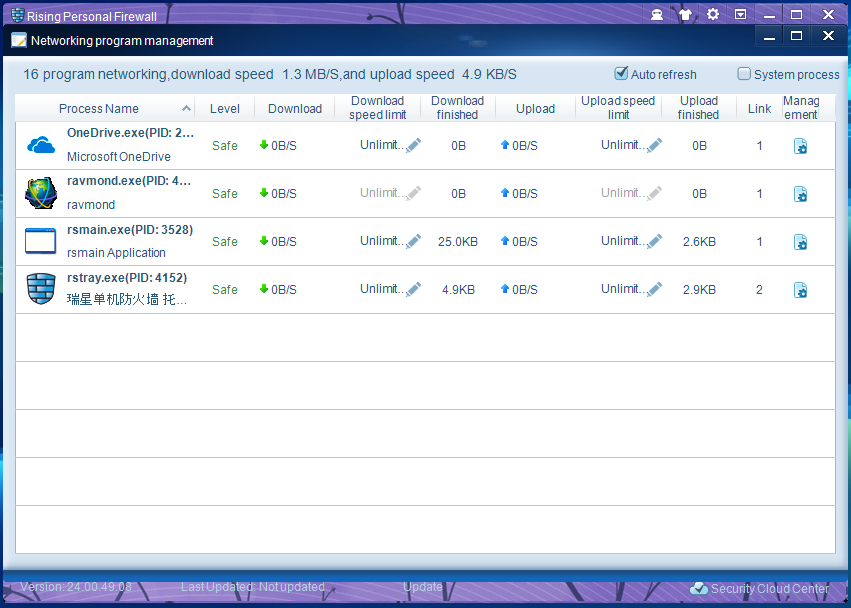Edit rstray.exe download speed limit
This screenshot has width=851, height=608.
click(414, 289)
